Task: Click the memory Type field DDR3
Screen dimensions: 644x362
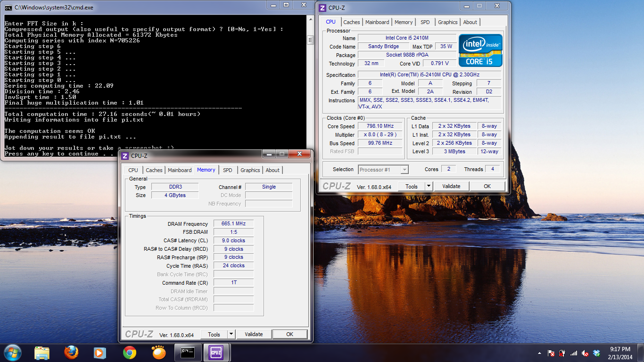Action: [x=174, y=187]
